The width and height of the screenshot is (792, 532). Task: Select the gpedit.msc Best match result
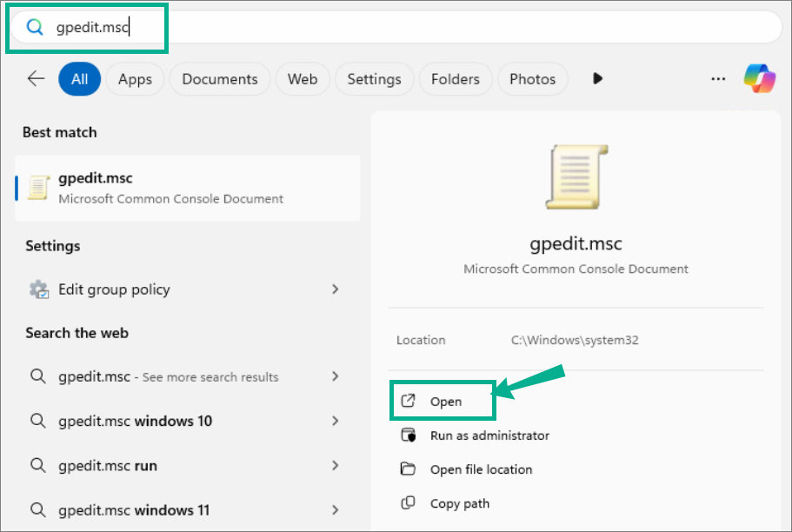coord(188,188)
